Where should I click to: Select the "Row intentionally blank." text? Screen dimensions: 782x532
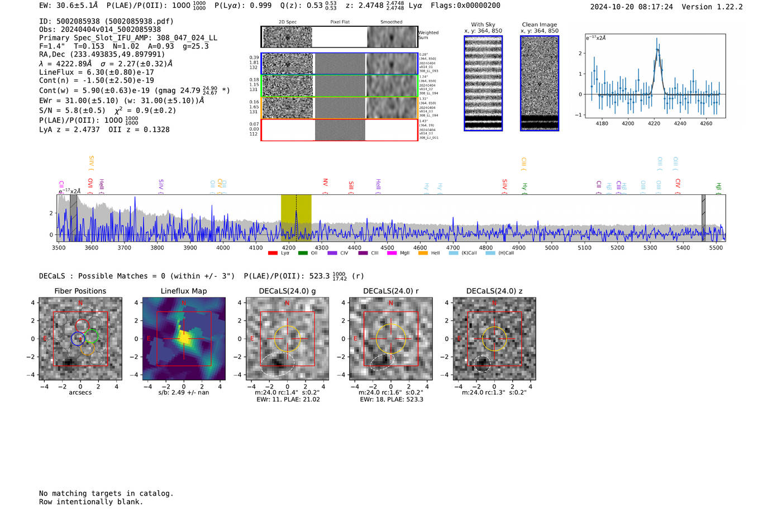click(91, 502)
